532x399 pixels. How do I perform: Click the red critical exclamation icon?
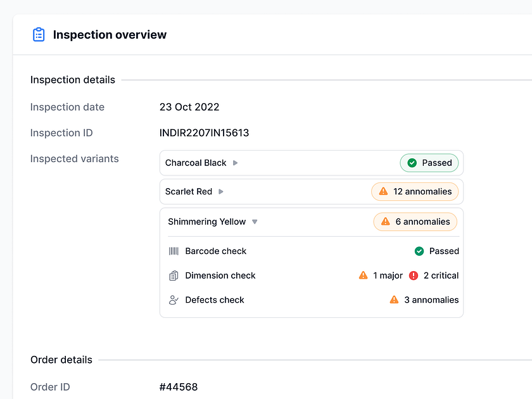415,275
